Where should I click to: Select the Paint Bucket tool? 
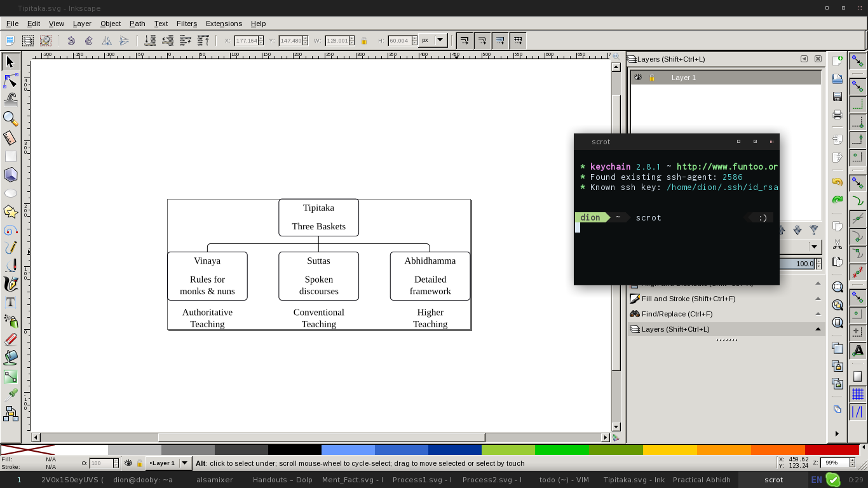coord(10,358)
